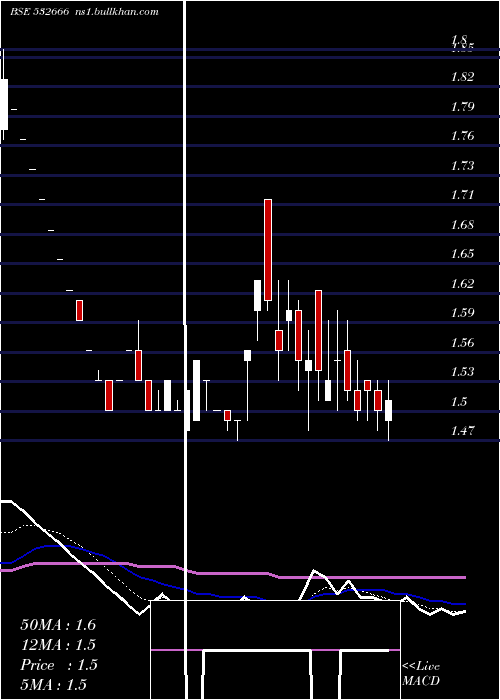Click the 5MA : 1.5 readout

pyautogui.click(x=54, y=685)
